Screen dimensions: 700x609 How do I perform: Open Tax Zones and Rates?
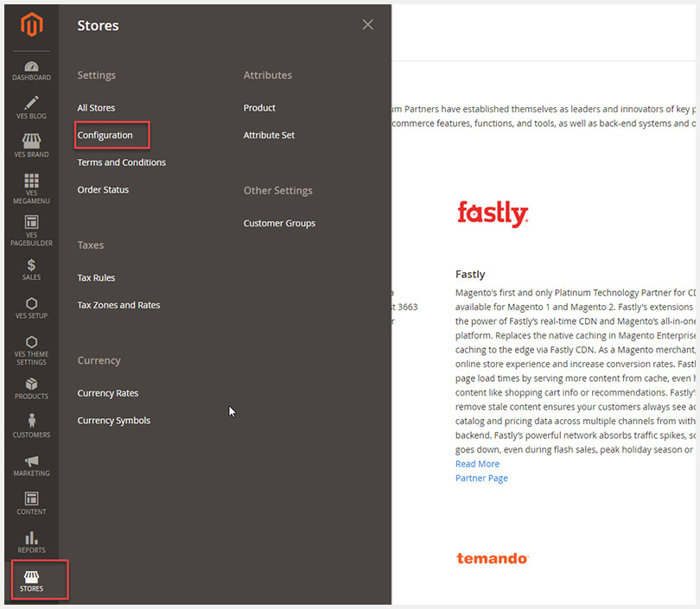pos(118,305)
